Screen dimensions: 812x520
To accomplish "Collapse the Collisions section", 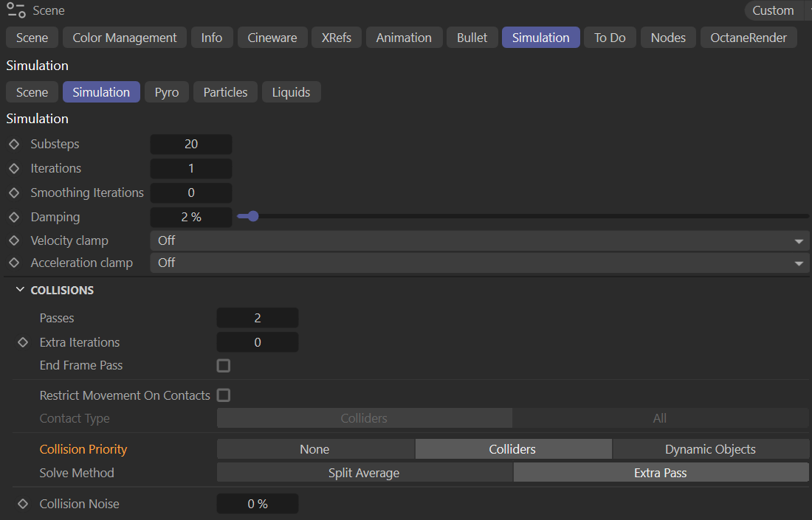I will 20,291.
